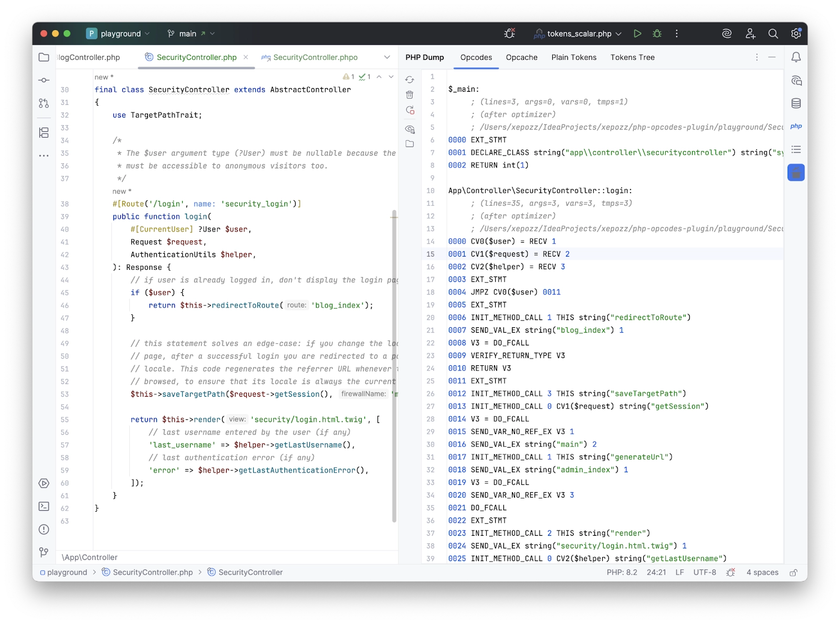Image resolution: width=840 pixels, height=624 pixels.
Task: Start a debug session with the bug icon
Action: coord(657,33)
